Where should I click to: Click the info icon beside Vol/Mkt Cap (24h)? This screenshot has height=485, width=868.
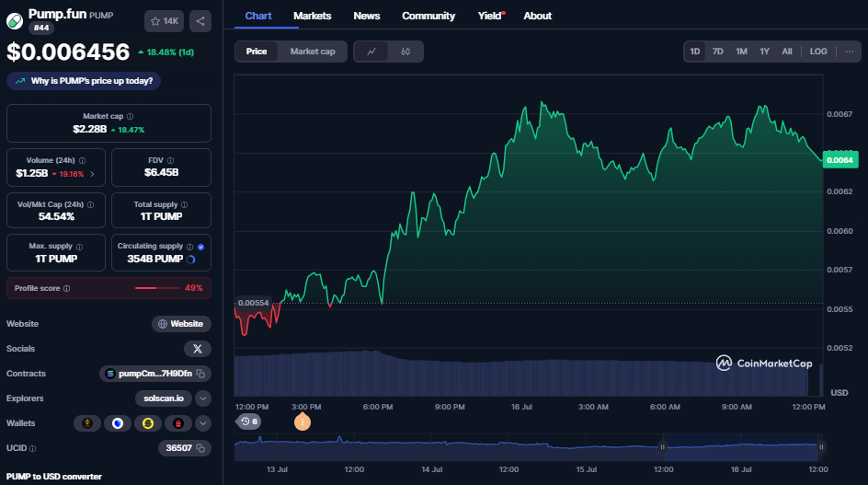click(x=91, y=204)
